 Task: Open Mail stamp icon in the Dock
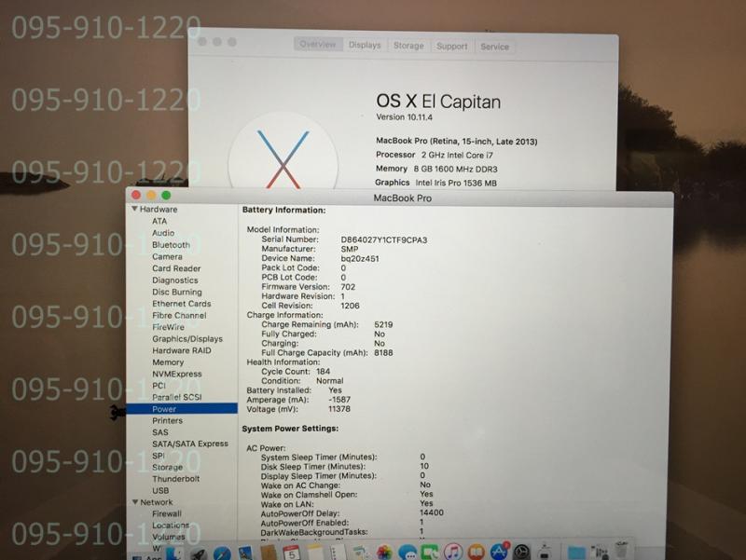click(245, 553)
